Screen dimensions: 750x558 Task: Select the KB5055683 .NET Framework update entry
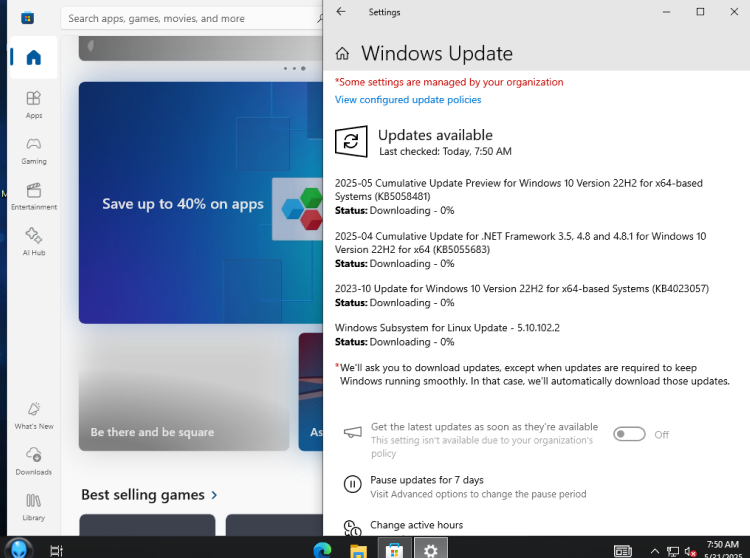[x=520, y=250]
